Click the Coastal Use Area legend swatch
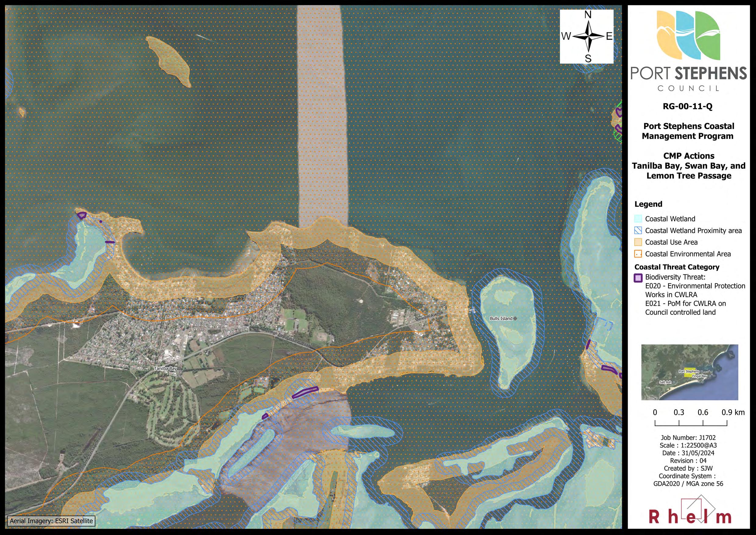The image size is (756, 535). point(638,242)
